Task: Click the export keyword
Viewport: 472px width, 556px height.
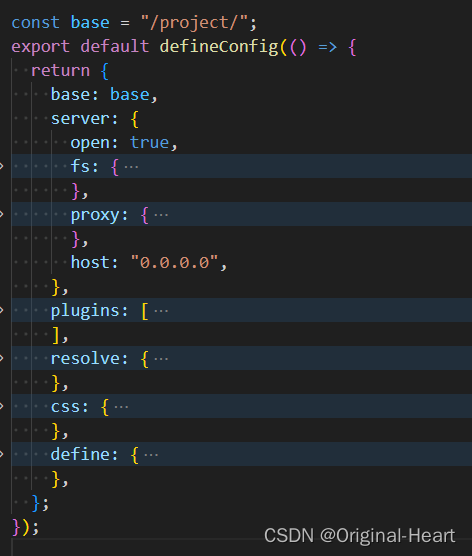Action: 40,47
